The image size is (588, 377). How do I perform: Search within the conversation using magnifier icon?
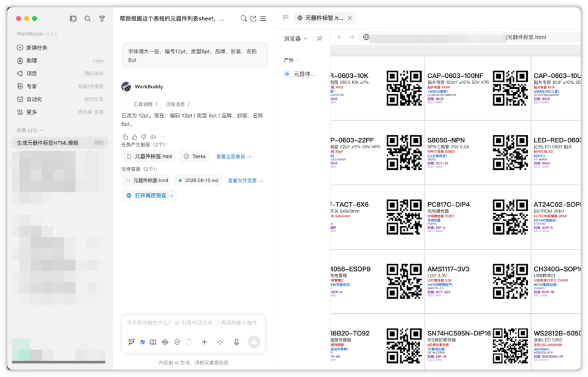243,18
